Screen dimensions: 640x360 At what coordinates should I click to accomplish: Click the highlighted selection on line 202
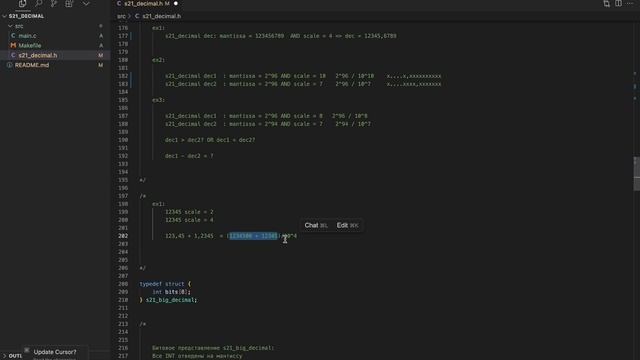coord(253,236)
